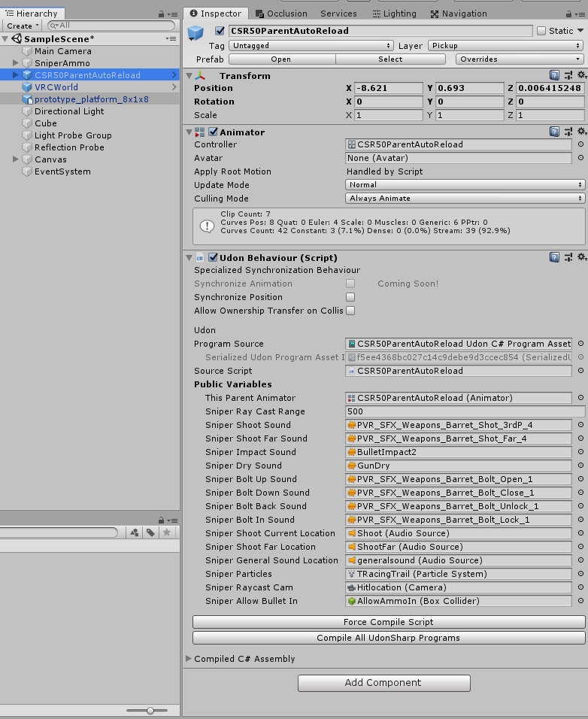Click the Add Component button
The height and width of the screenshot is (719, 588).
[383, 683]
